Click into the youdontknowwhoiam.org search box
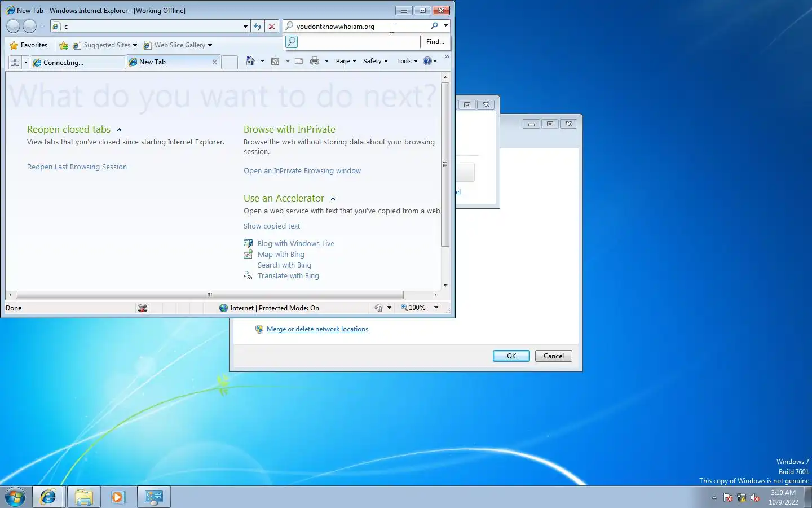The image size is (812, 508). coord(361,26)
